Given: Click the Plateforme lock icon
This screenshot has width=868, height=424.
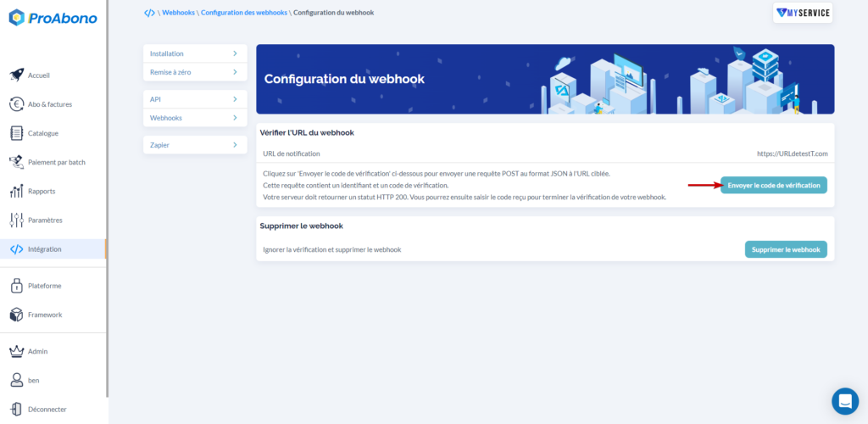Looking at the screenshot, I should click(x=17, y=286).
